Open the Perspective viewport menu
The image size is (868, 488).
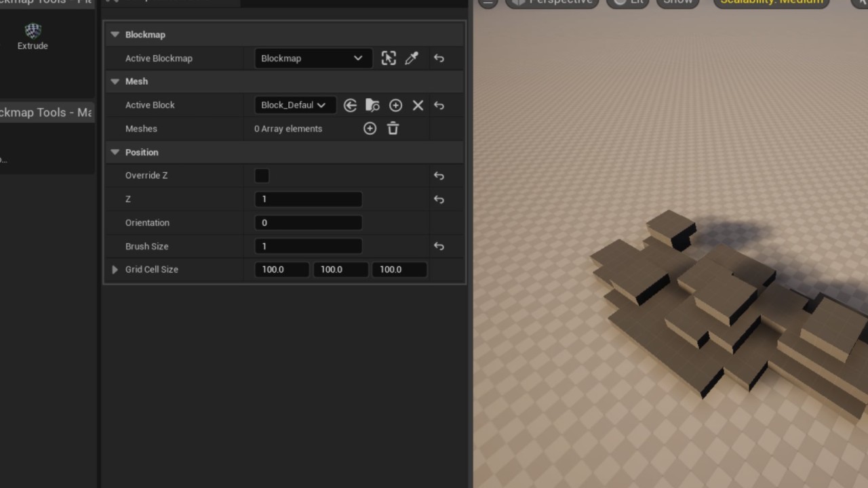click(x=553, y=2)
